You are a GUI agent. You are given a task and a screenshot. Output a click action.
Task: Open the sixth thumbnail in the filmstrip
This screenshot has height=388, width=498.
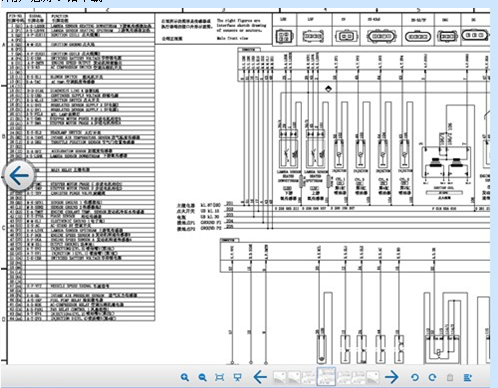coord(359,377)
